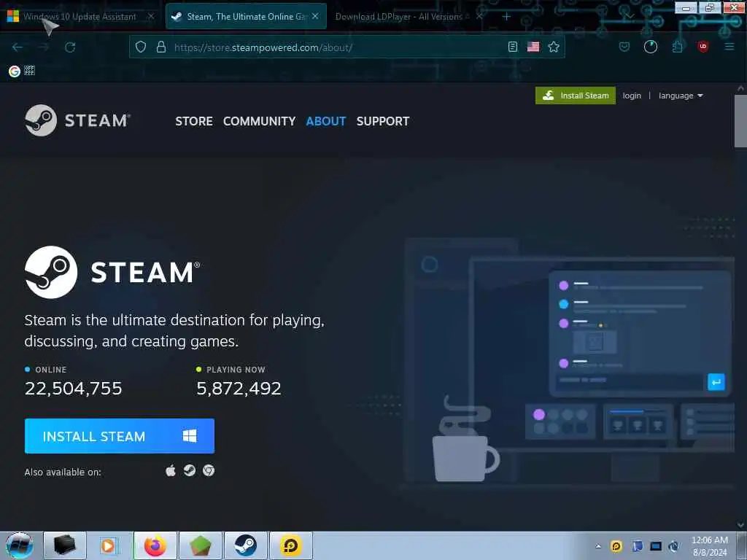Close the Windows 10 Update Assistant tab

click(150, 16)
